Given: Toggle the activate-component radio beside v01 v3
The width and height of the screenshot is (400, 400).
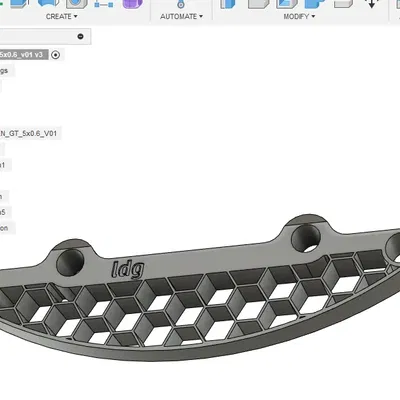Looking at the screenshot, I should 56,55.
